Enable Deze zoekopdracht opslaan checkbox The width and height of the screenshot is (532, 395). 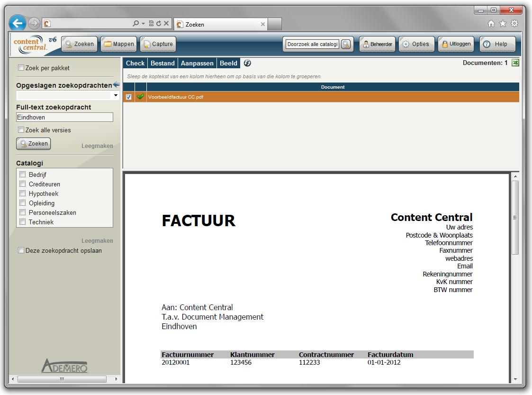[x=21, y=250]
